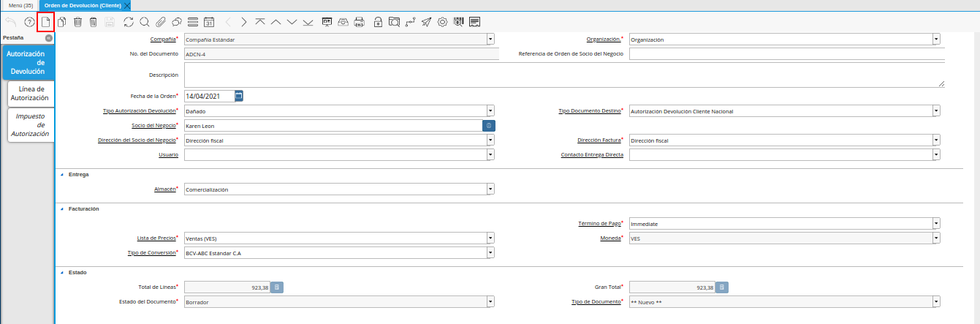
Task: Click the gear Process icon in toolbar
Action: tap(442, 22)
